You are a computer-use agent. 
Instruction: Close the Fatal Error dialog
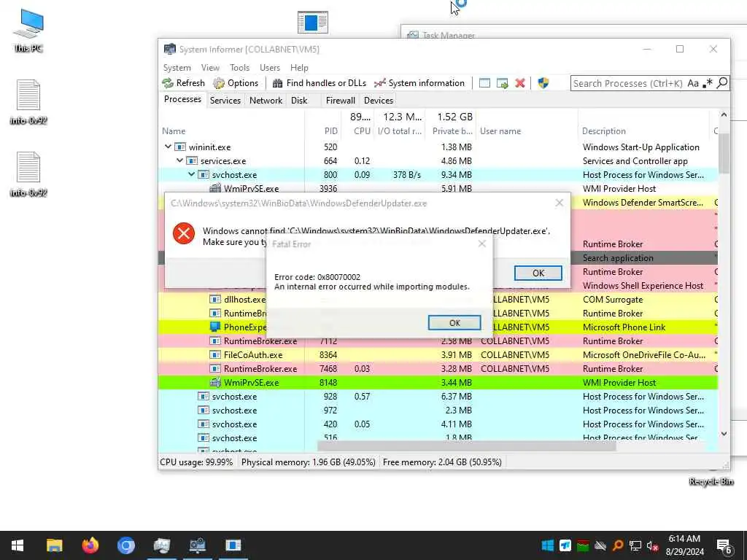[x=482, y=244]
